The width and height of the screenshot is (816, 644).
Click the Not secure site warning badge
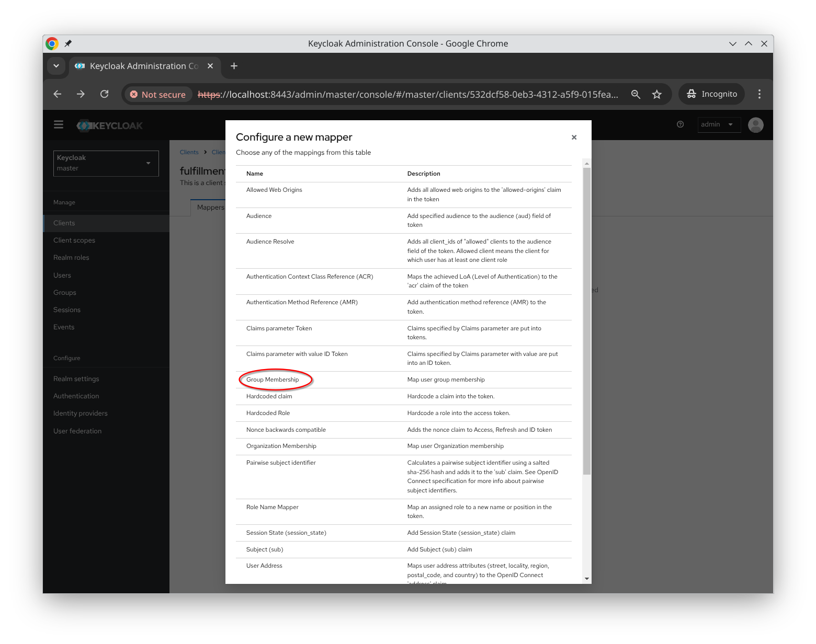coord(158,95)
